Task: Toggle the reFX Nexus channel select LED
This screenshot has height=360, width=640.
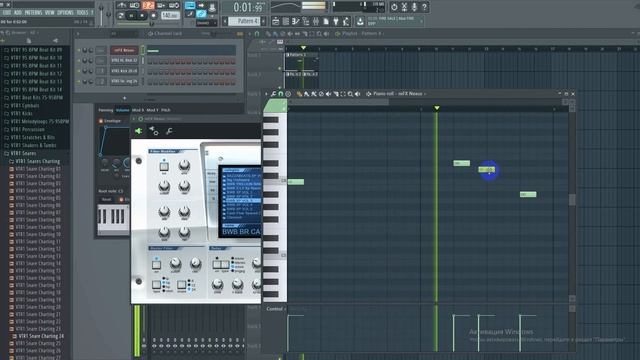Action: (x=142, y=50)
